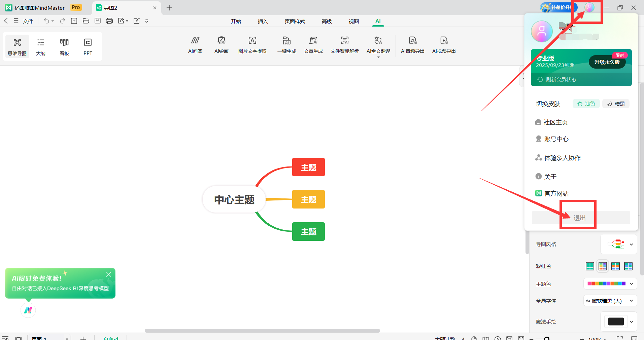Choose 文件智能解析 file analysis

[x=345, y=45]
